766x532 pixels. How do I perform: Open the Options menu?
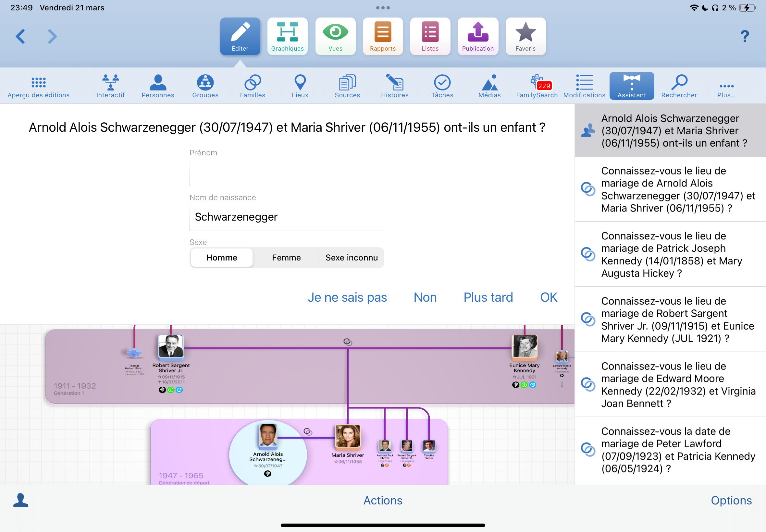[x=731, y=500]
